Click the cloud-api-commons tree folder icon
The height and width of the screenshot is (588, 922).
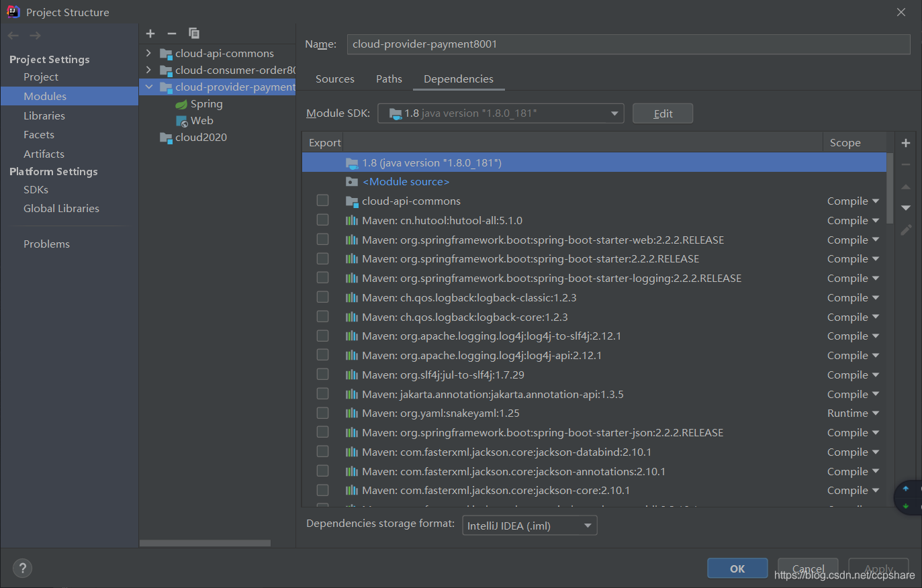click(166, 54)
